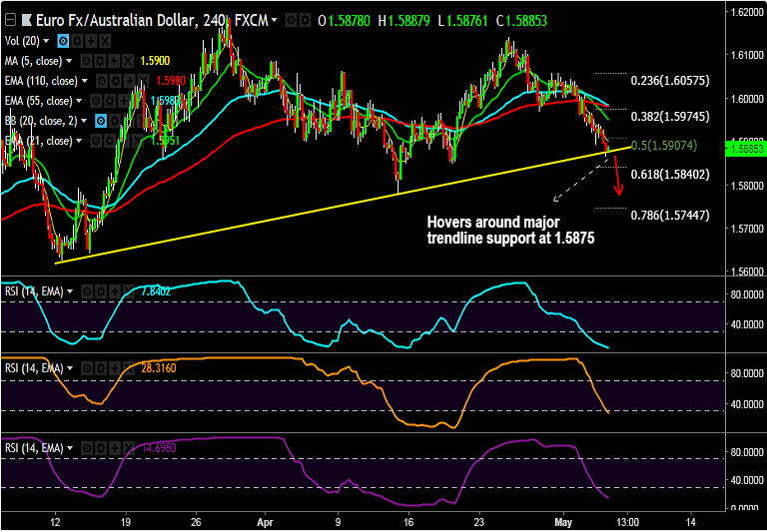
Task: Expand the Vol (20) indicator dropdown
Action: pos(47,41)
